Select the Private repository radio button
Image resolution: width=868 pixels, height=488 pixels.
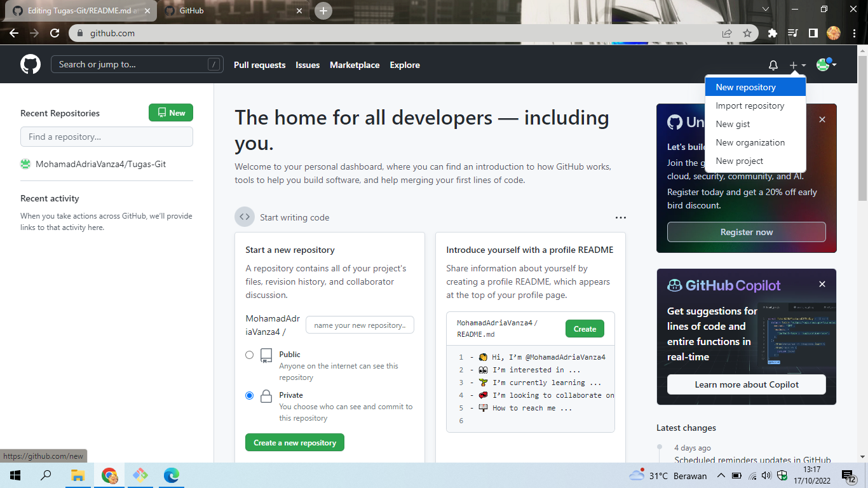coord(250,395)
